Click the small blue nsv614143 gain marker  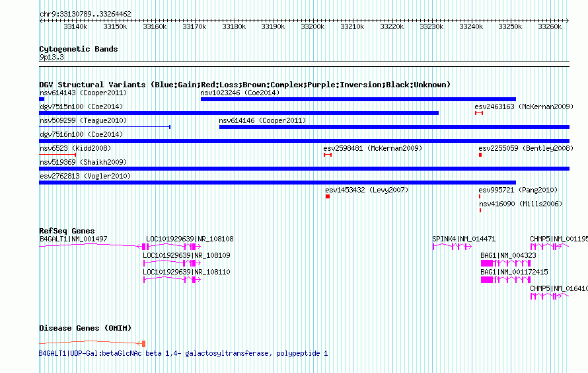[42, 99]
